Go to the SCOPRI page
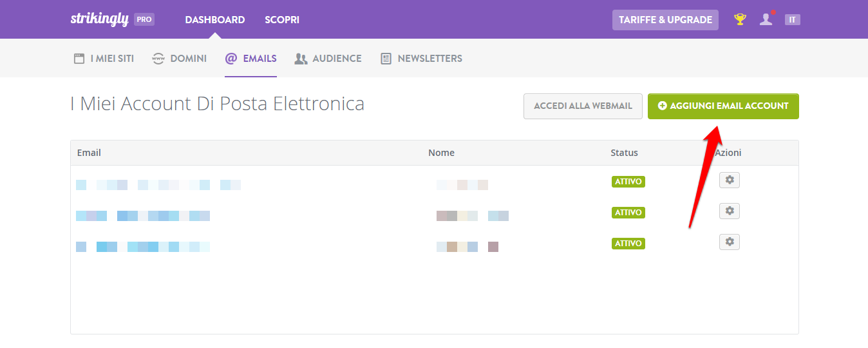This screenshot has width=868, height=348. click(282, 20)
